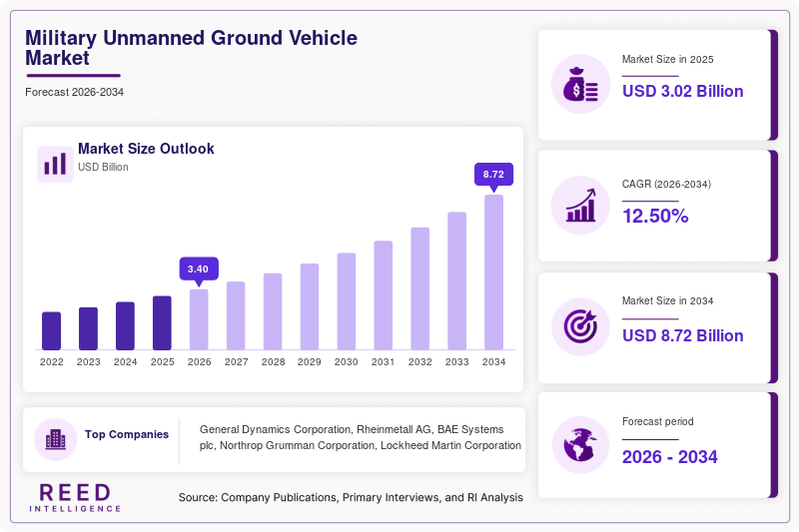Image resolution: width=799 pixels, height=532 pixels.
Task: Click the REED Intelligence logo
Action: 76,498
